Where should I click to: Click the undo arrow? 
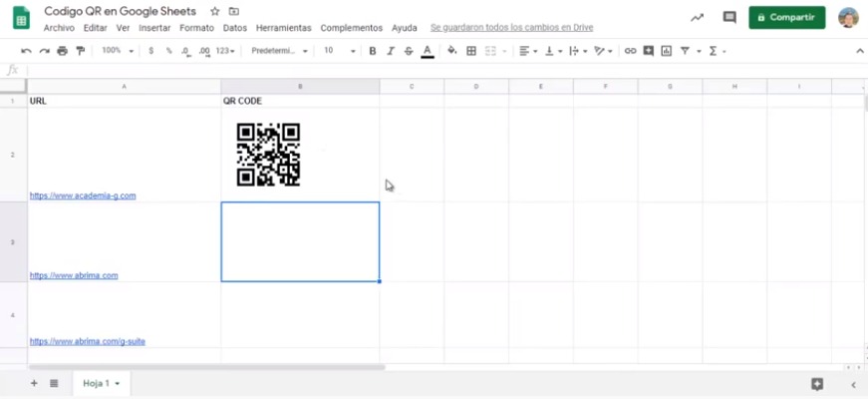click(x=26, y=51)
